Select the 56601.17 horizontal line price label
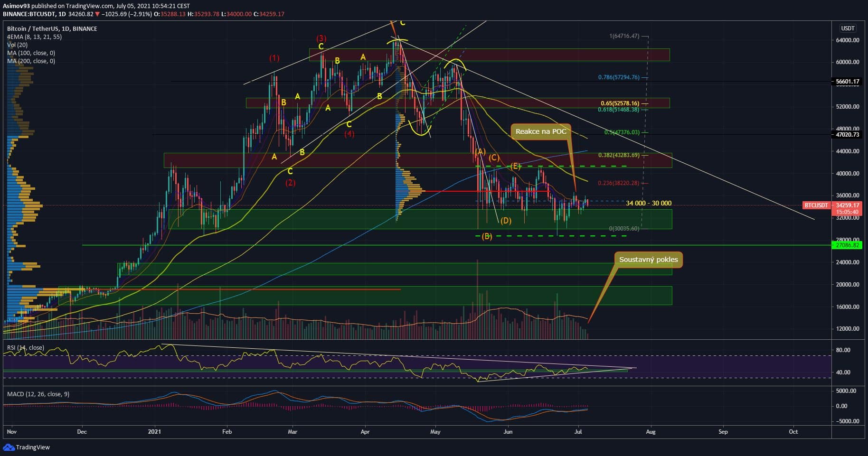 tap(848, 82)
